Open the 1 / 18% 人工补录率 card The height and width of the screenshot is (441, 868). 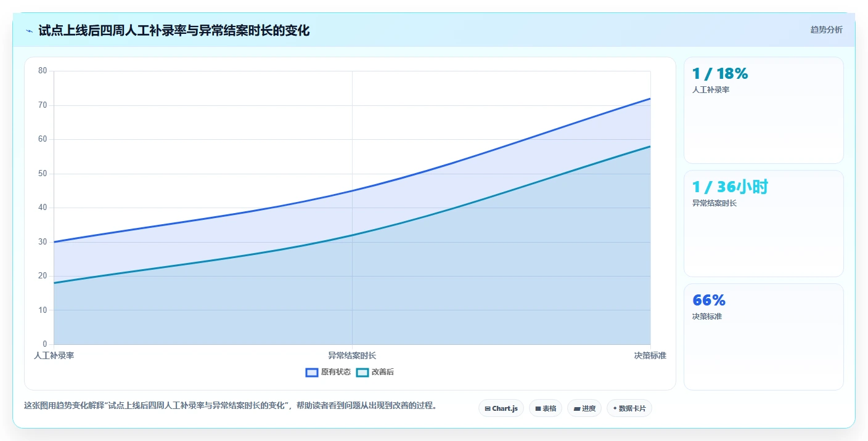pyautogui.click(x=764, y=110)
